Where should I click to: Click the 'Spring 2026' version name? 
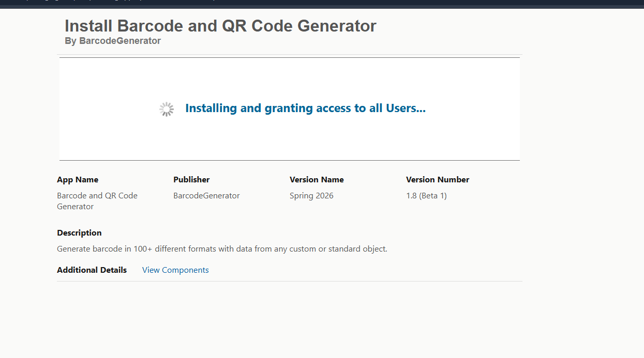coord(311,196)
